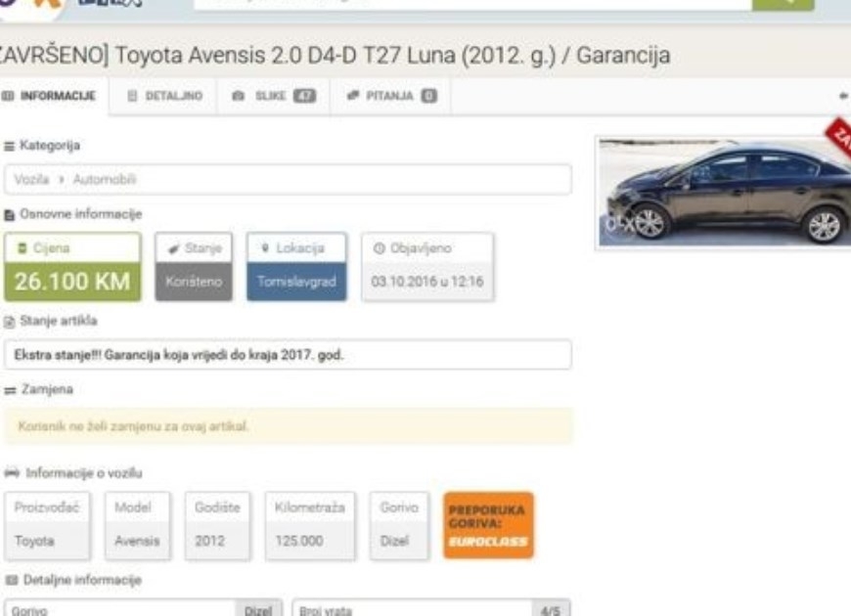This screenshot has width=851, height=616.
Task: Click the Zamjena exchange arrows icon
Action: [x=11, y=391]
